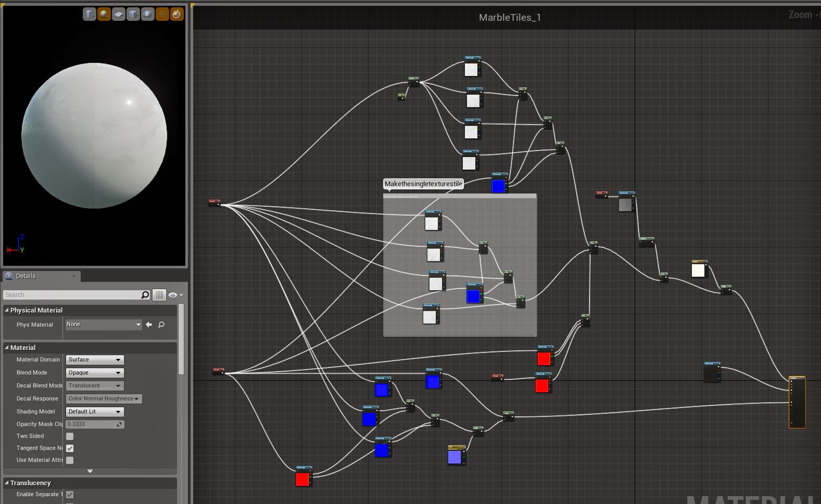Image resolution: width=821 pixels, height=504 pixels.
Task: Click the Two Sided label
Action: point(30,436)
